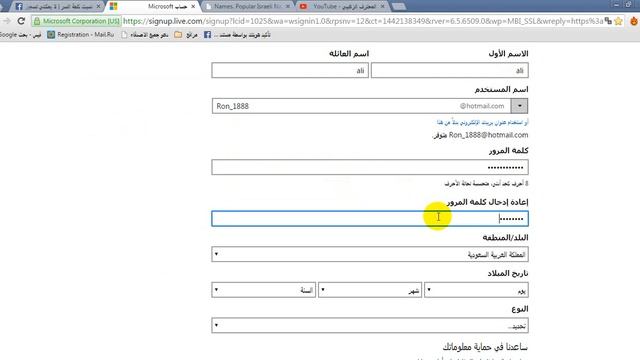Open the gender selection dropdown

click(370, 325)
